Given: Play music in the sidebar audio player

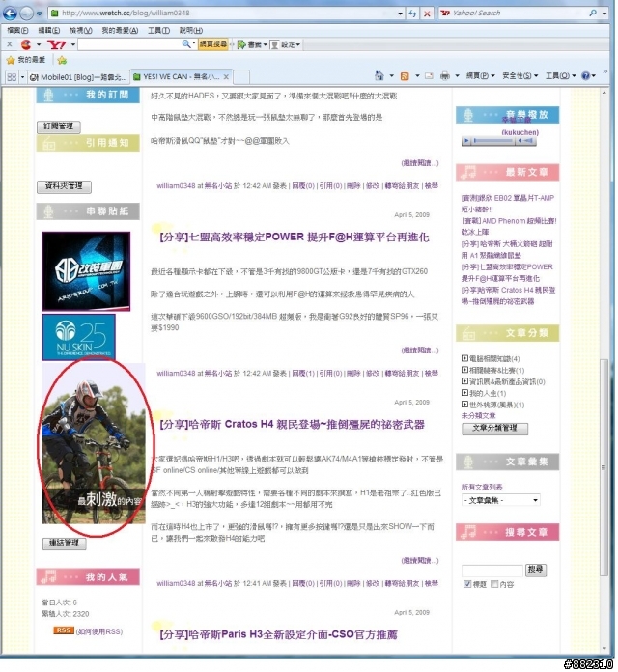Looking at the screenshot, I should pyautogui.click(x=467, y=141).
